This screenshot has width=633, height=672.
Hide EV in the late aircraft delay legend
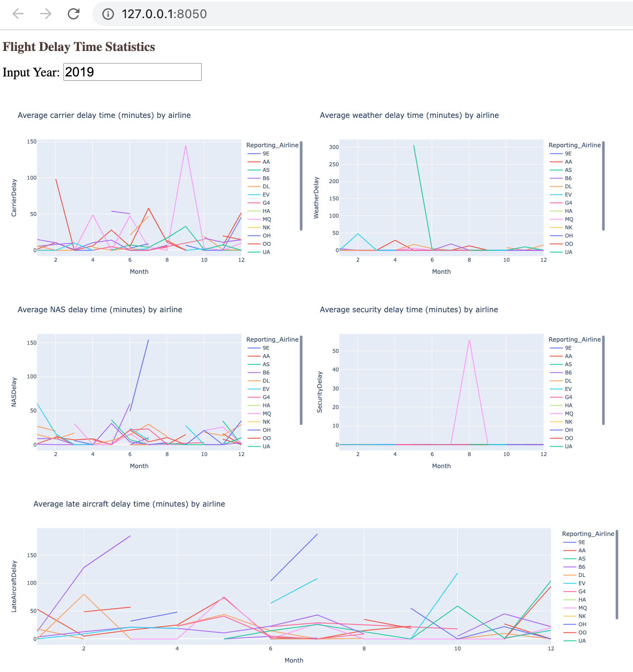click(582, 583)
